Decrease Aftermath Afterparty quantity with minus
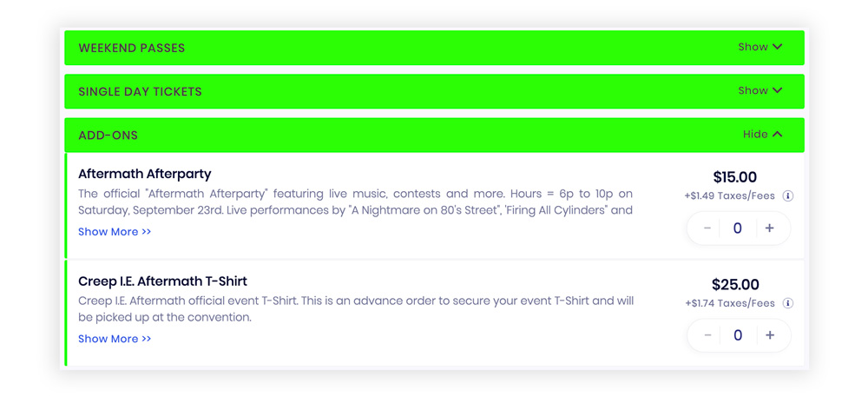This screenshot has width=868, height=397. pyautogui.click(x=707, y=228)
